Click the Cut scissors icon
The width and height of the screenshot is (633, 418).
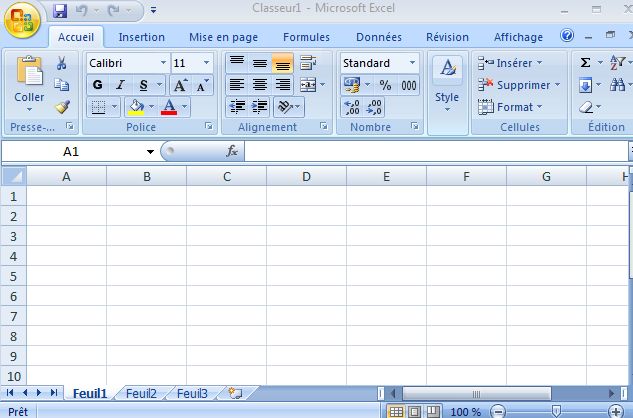pos(61,63)
